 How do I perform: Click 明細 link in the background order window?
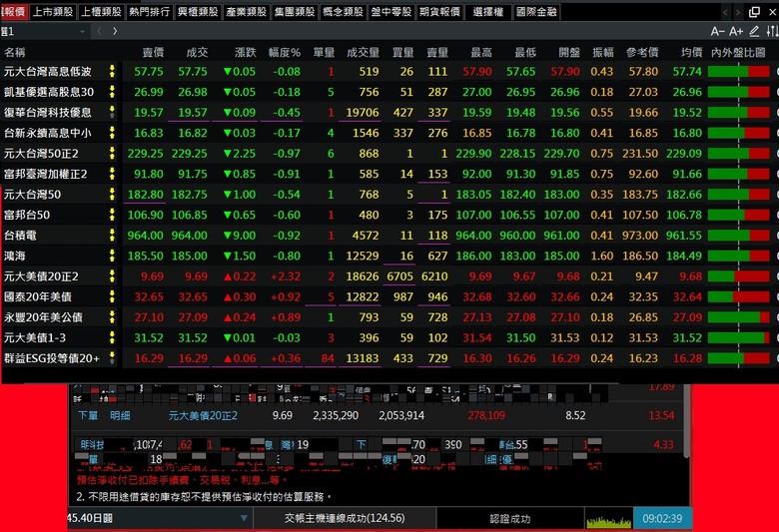[x=120, y=415]
